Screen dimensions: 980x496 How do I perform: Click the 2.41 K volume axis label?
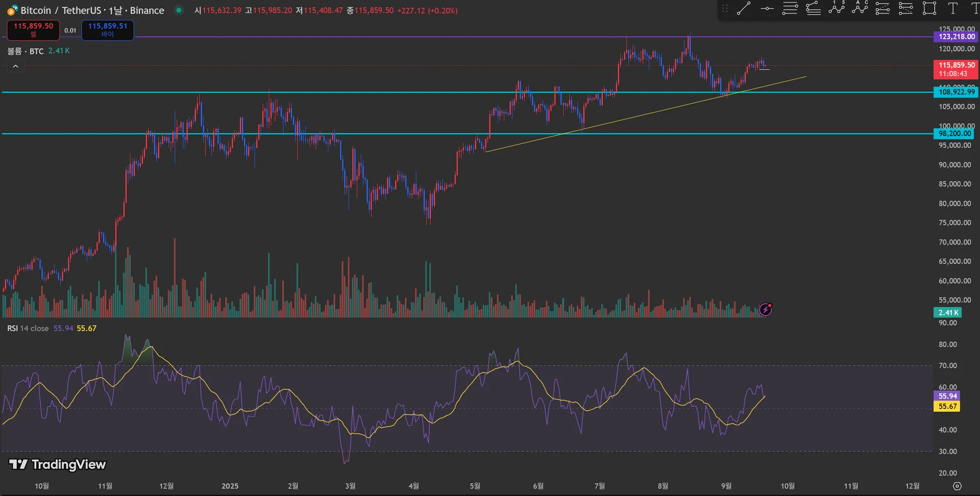pyautogui.click(x=948, y=312)
